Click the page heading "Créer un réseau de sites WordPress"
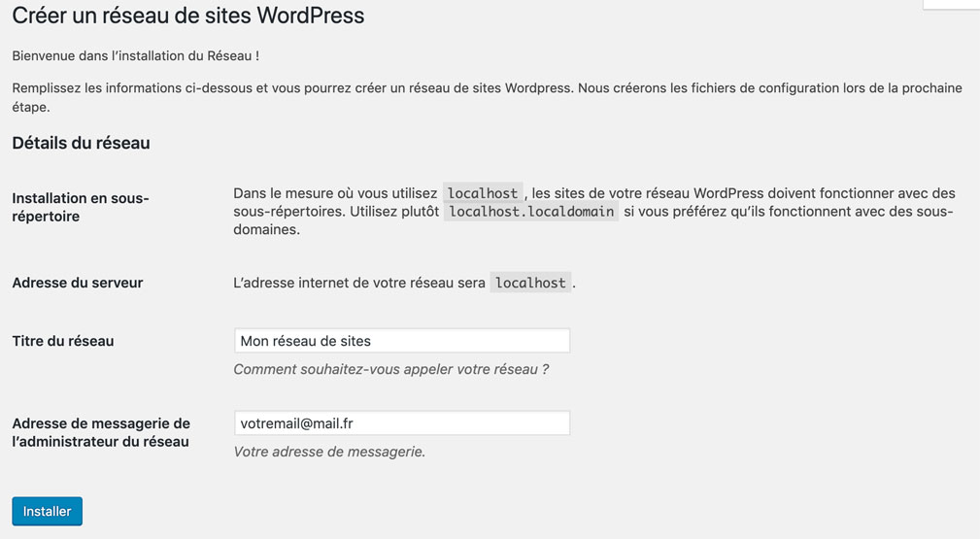Viewport: 980px width, 539px height. (188, 16)
